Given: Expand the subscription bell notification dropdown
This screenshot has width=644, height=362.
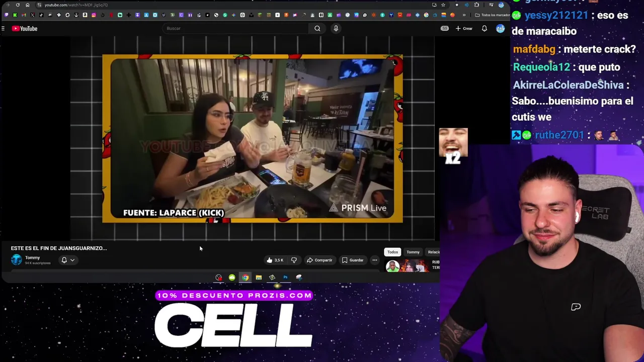Looking at the screenshot, I should (68, 260).
